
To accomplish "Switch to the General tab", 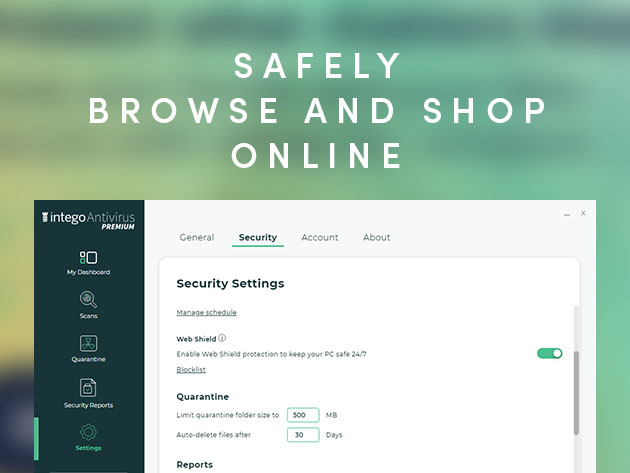I will coord(197,238).
